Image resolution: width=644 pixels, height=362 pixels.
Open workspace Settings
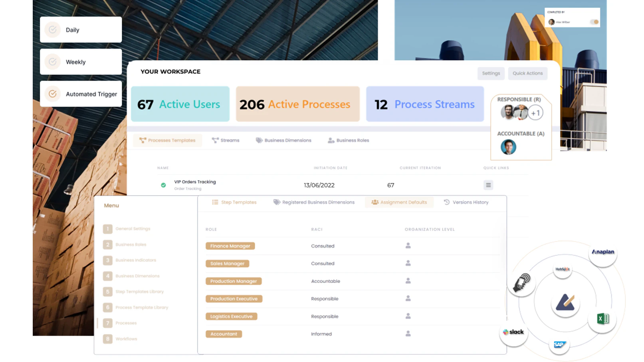491,73
